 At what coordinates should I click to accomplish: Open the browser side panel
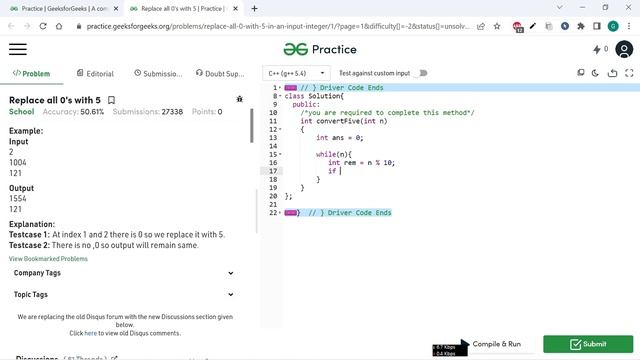597,26
